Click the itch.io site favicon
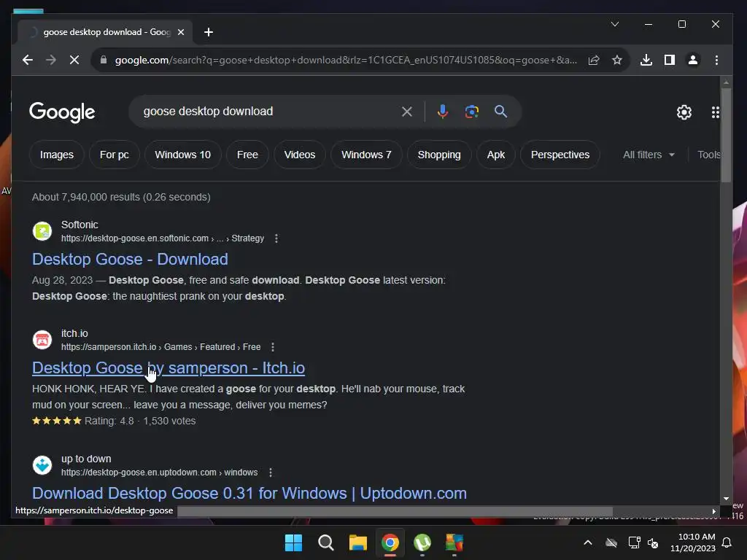The height and width of the screenshot is (560, 747). click(42, 340)
